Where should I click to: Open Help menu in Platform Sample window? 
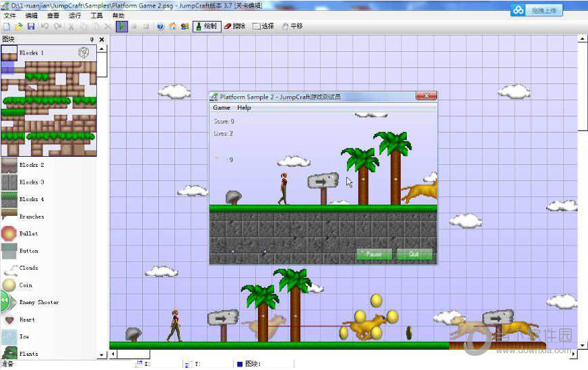[244, 108]
